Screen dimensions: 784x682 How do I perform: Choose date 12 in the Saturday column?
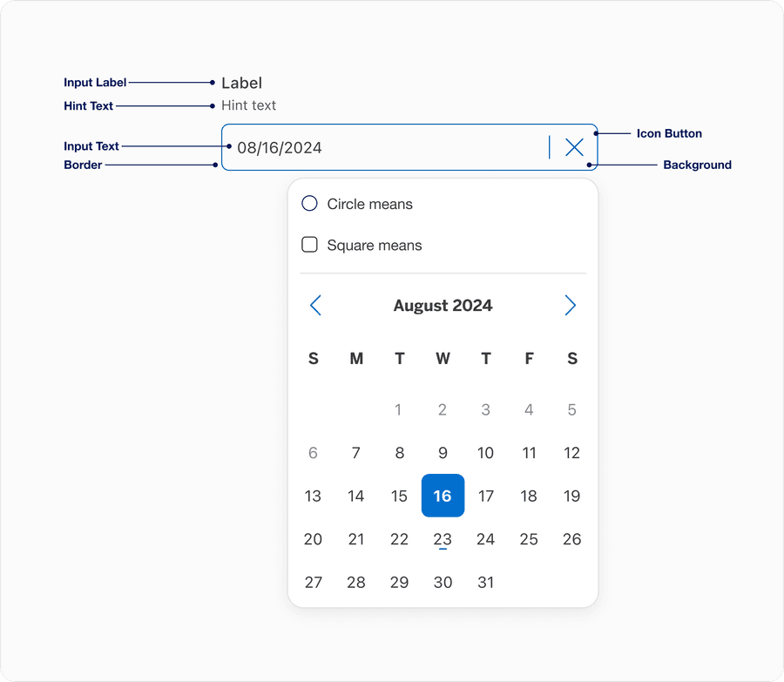coord(571,453)
